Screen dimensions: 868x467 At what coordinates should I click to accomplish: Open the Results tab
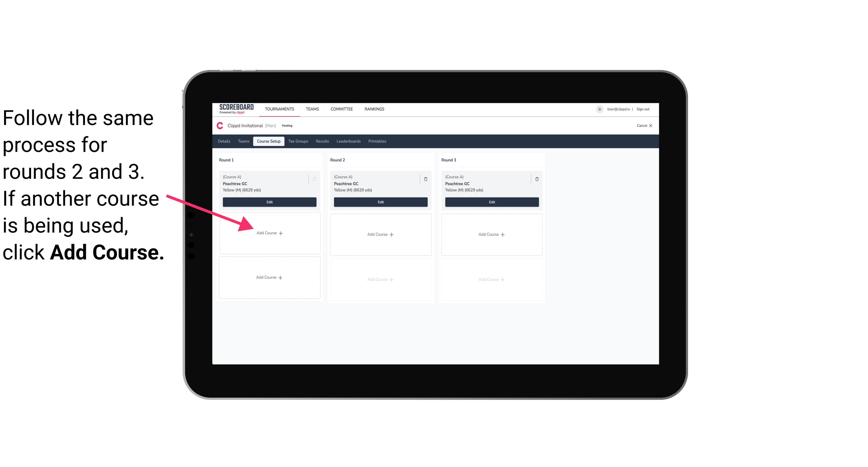pyautogui.click(x=322, y=142)
